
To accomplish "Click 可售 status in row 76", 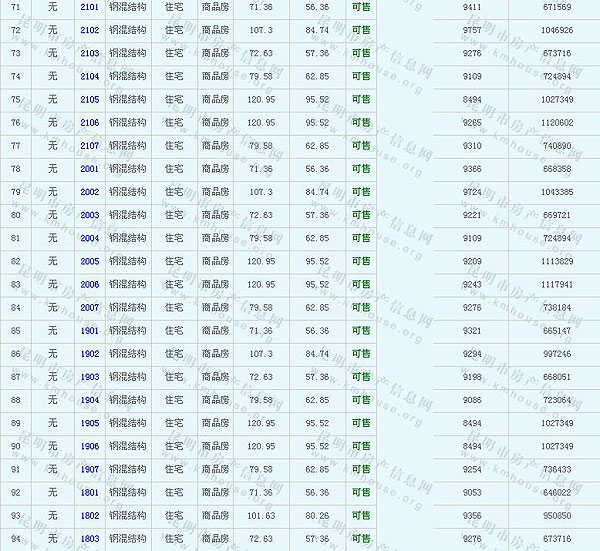I will (x=360, y=123).
